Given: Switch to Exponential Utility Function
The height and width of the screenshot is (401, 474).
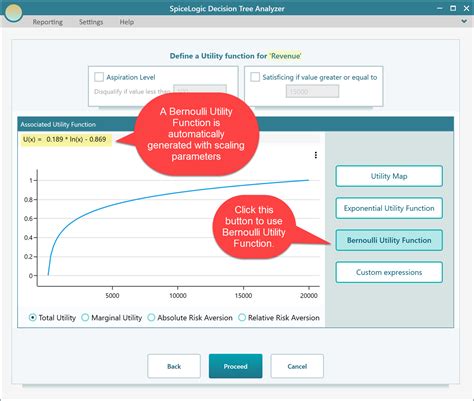Looking at the screenshot, I should pyautogui.click(x=389, y=208).
